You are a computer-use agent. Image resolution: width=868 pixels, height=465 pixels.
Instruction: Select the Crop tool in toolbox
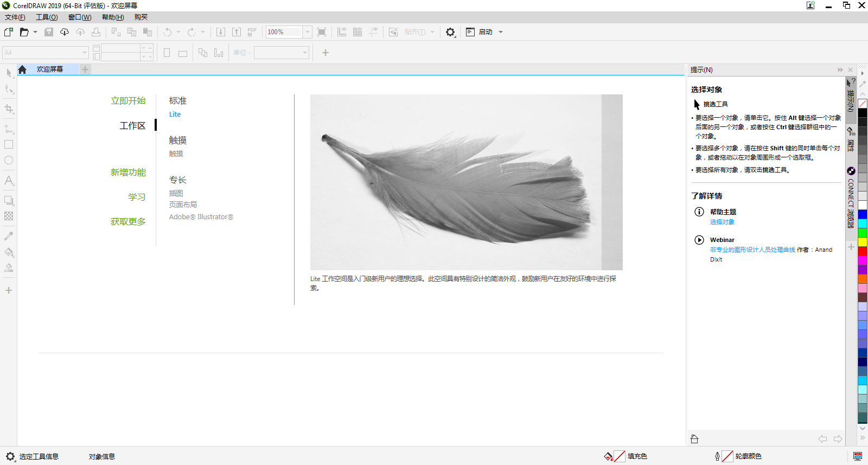[x=9, y=109]
